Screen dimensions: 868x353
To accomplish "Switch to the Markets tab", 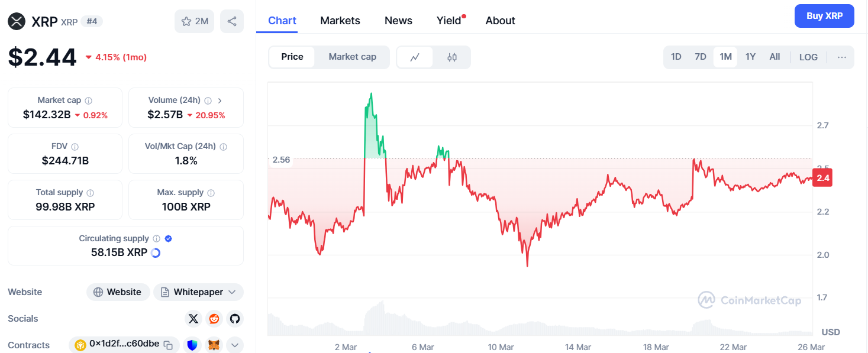I will 340,21.
